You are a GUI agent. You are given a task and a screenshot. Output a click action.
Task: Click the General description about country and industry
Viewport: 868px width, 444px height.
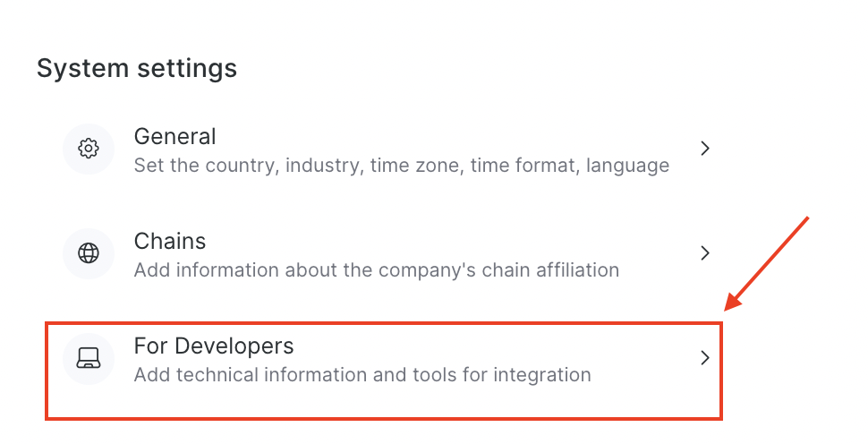(401, 166)
